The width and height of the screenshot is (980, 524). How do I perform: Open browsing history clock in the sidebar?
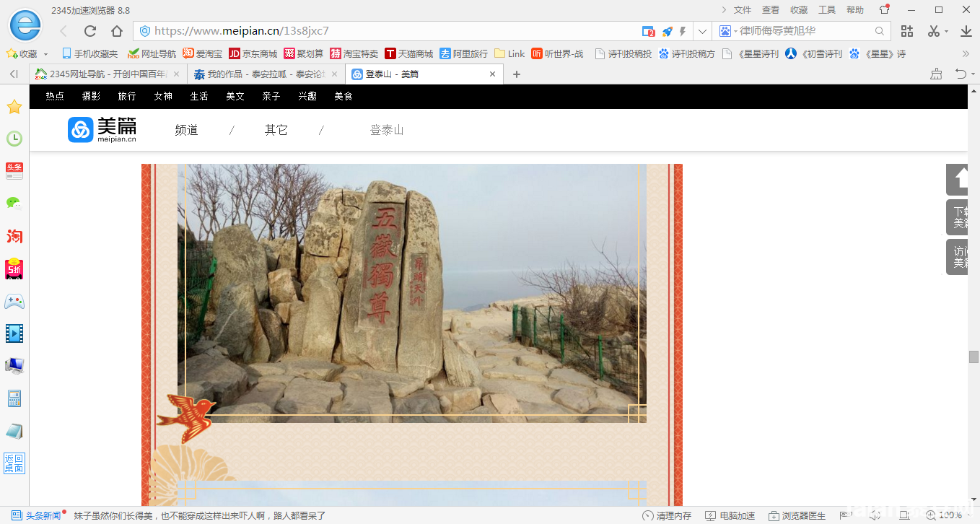14,139
